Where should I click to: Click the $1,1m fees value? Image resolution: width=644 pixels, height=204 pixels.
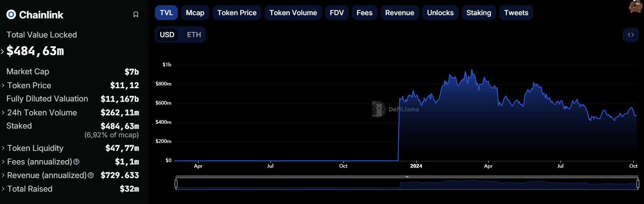click(127, 162)
